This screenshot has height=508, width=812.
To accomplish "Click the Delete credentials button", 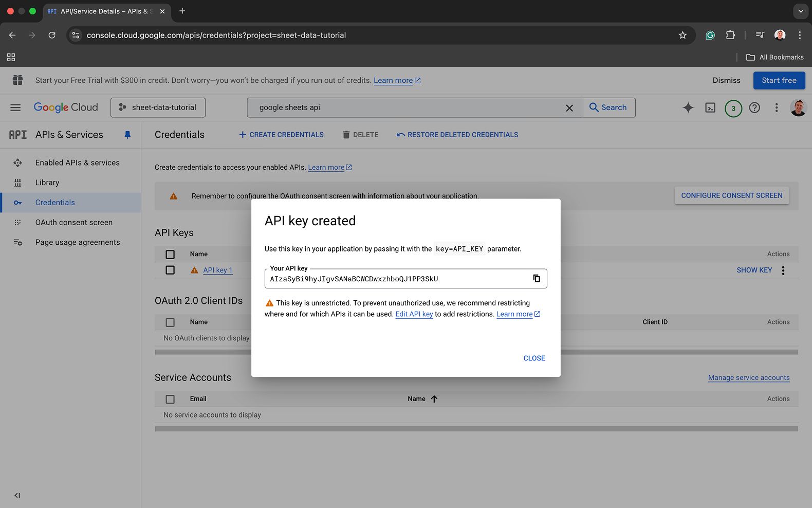I will tap(360, 135).
